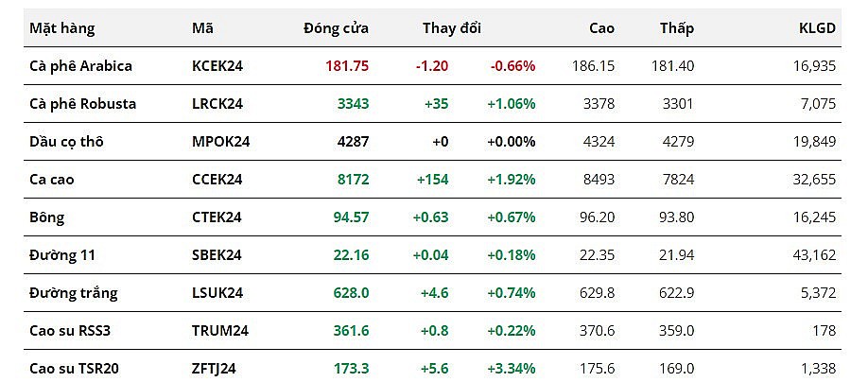
Task: Click the Thay đổi column header
Action: pyautogui.click(x=451, y=28)
